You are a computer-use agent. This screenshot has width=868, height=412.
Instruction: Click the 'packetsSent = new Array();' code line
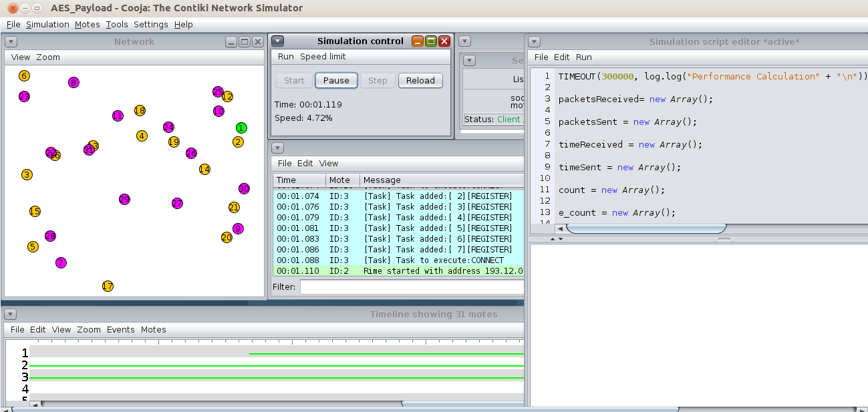627,122
